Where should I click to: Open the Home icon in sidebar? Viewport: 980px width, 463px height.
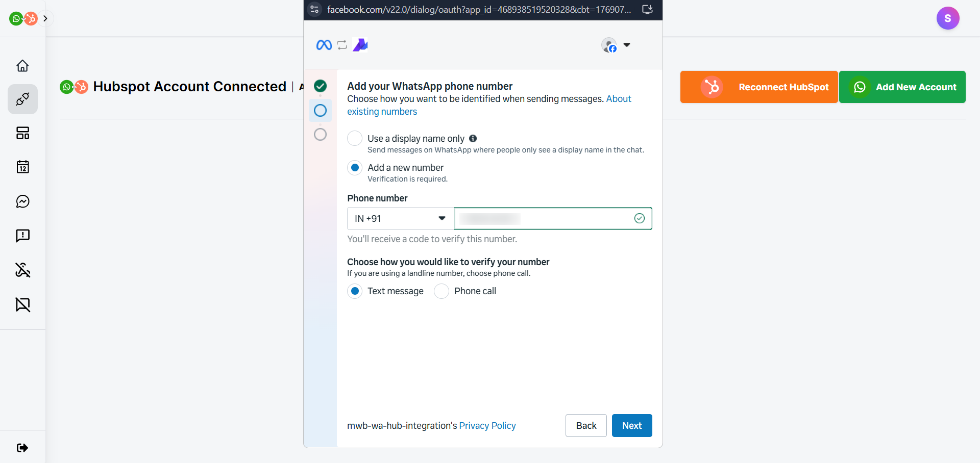(x=22, y=66)
